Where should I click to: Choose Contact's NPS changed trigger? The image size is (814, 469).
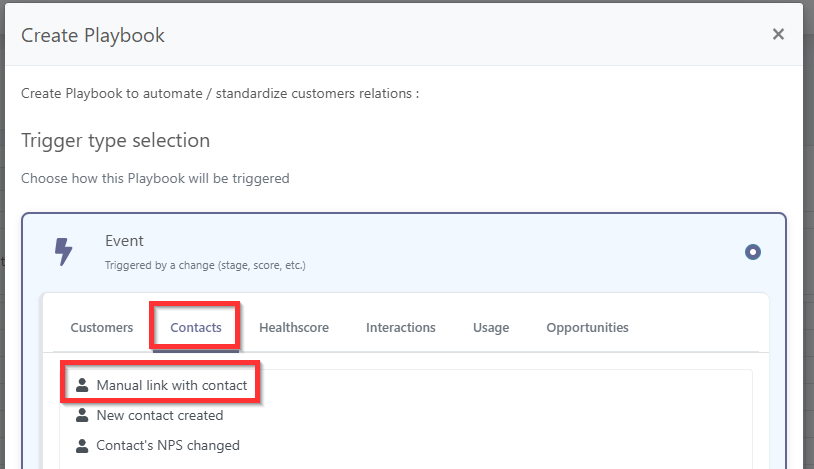point(168,446)
